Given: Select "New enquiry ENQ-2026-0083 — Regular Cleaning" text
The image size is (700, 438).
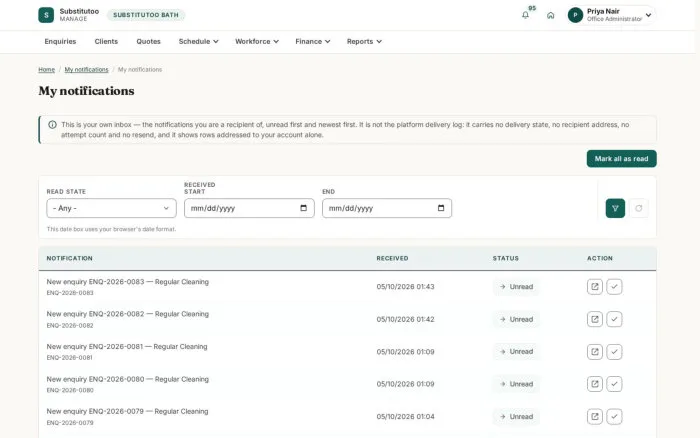Looking at the screenshot, I should (x=128, y=282).
